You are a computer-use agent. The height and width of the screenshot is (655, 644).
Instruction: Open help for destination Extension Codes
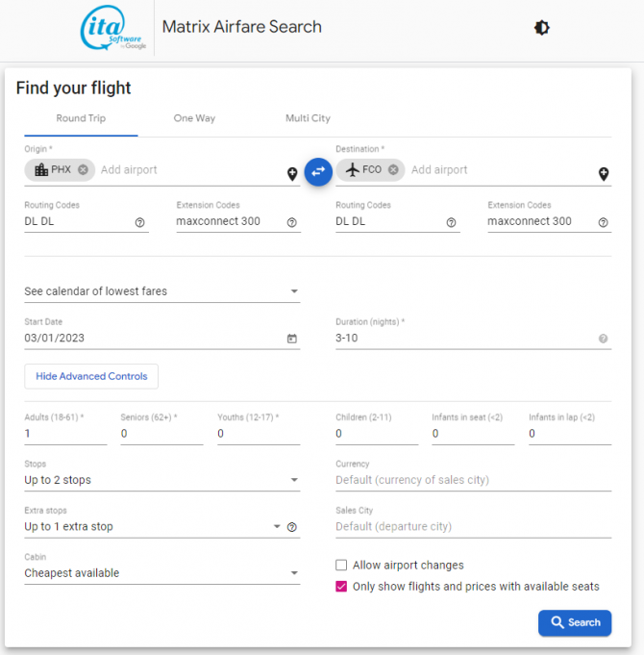pos(603,222)
